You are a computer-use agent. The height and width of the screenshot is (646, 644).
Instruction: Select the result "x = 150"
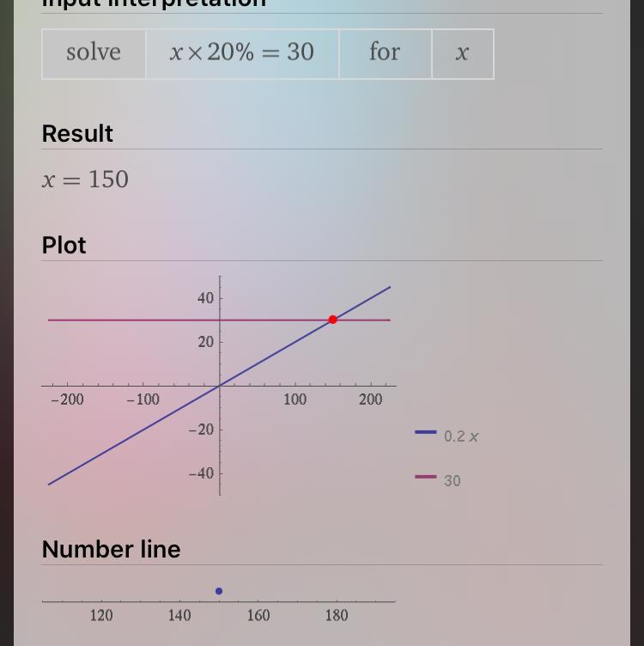point(85,180)
